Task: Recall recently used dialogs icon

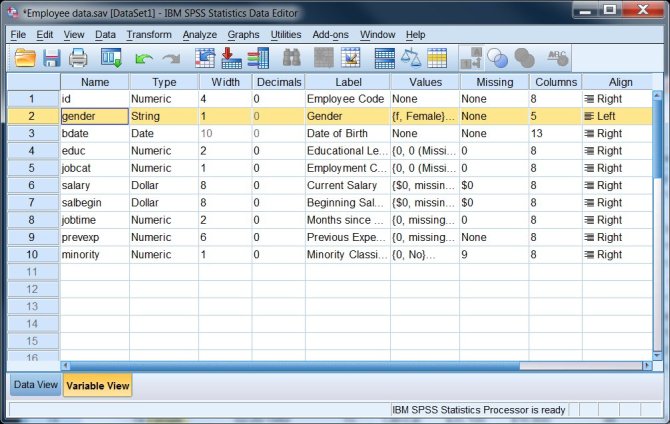Action: pyautogui.click(x=111, y=58)
